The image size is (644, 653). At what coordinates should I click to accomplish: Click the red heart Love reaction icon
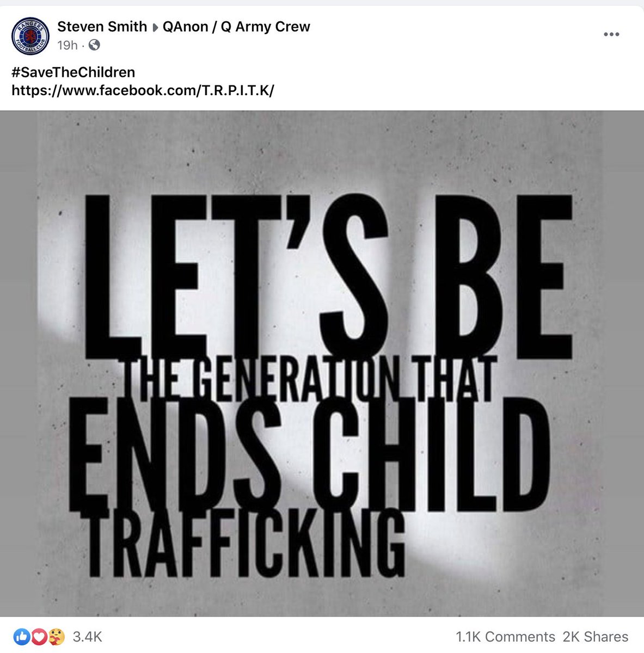(39, 636)
